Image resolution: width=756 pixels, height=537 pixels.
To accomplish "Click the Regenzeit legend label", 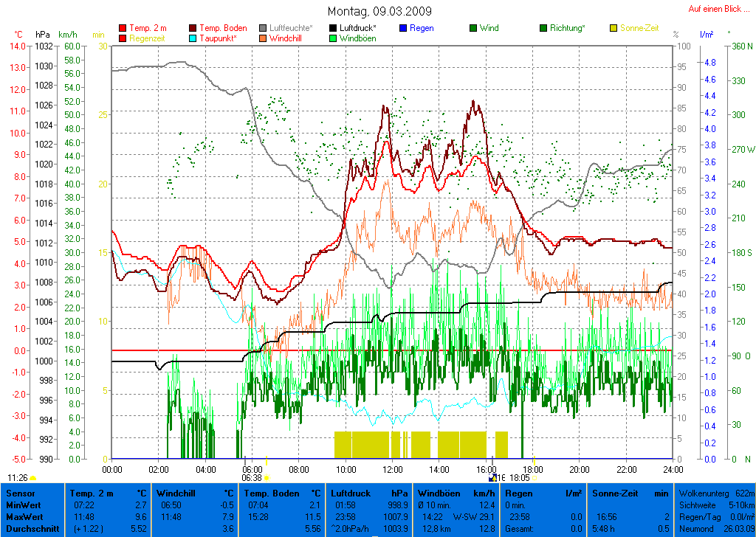I will [147, 38].
